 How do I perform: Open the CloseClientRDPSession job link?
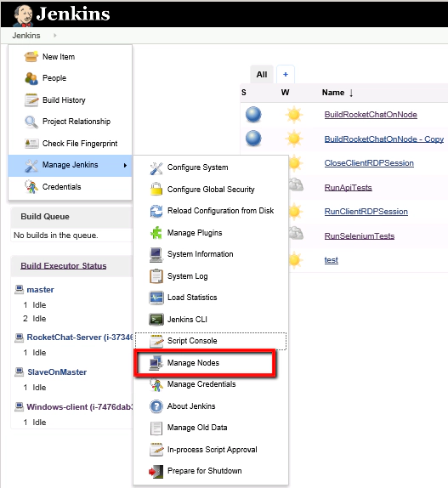pos(369,163)
